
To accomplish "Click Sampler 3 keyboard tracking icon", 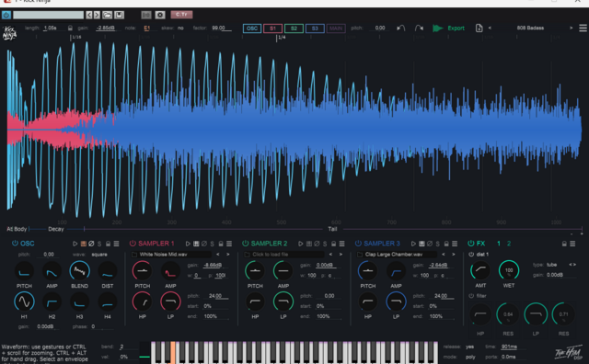I will [422, 244].
